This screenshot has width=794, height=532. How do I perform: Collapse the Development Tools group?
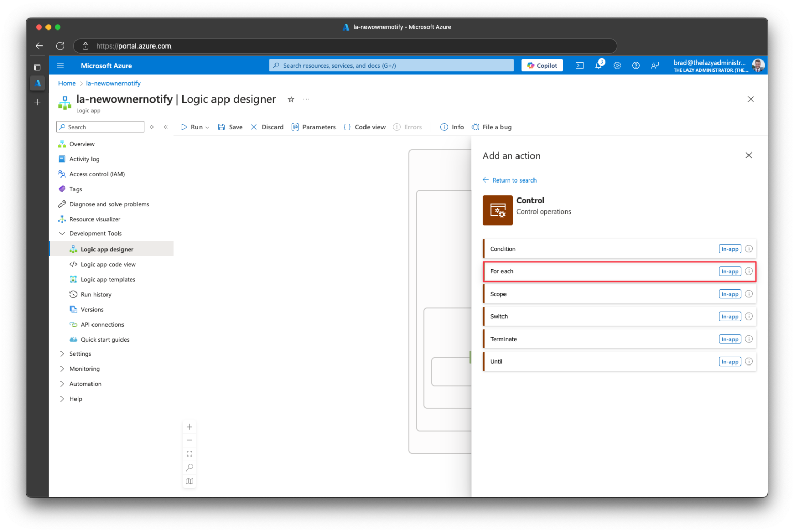point(62,234)
